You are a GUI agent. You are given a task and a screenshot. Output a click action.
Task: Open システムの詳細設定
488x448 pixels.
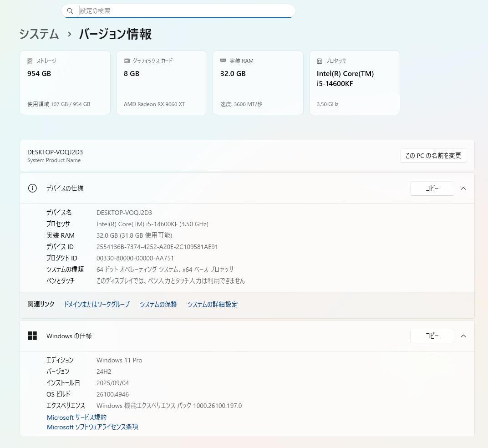(212, 304)
